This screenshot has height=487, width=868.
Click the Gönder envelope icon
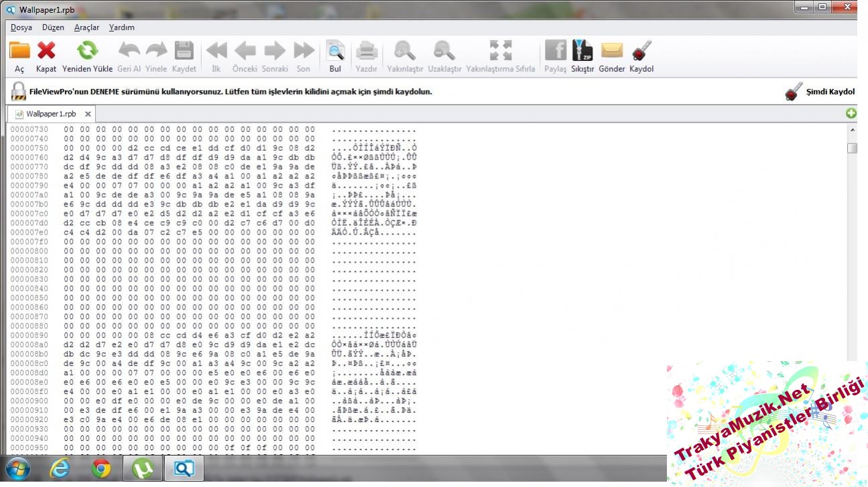(611, 51)
